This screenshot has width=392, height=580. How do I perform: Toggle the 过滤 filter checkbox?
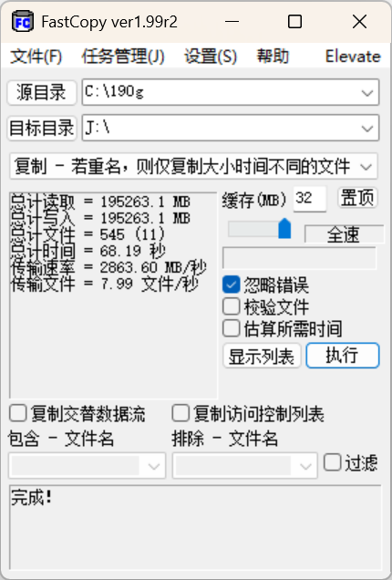332,462
